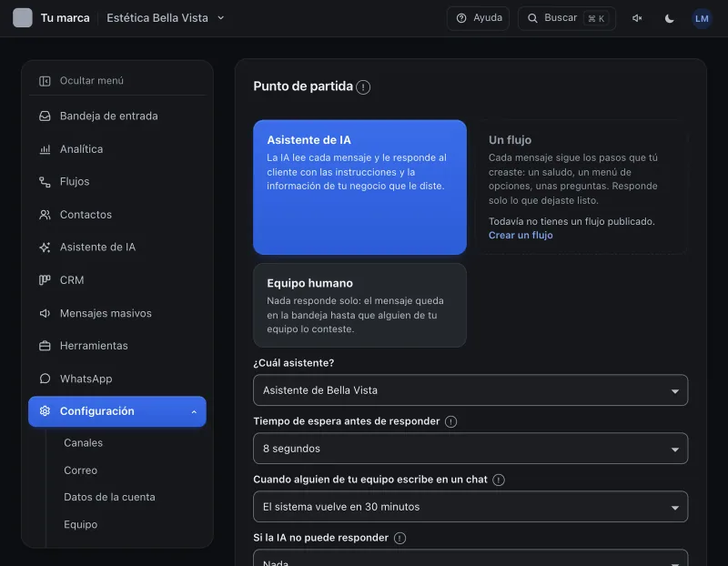
Task: Click the Configuración gear icon
Action: [x=45, y=411]
